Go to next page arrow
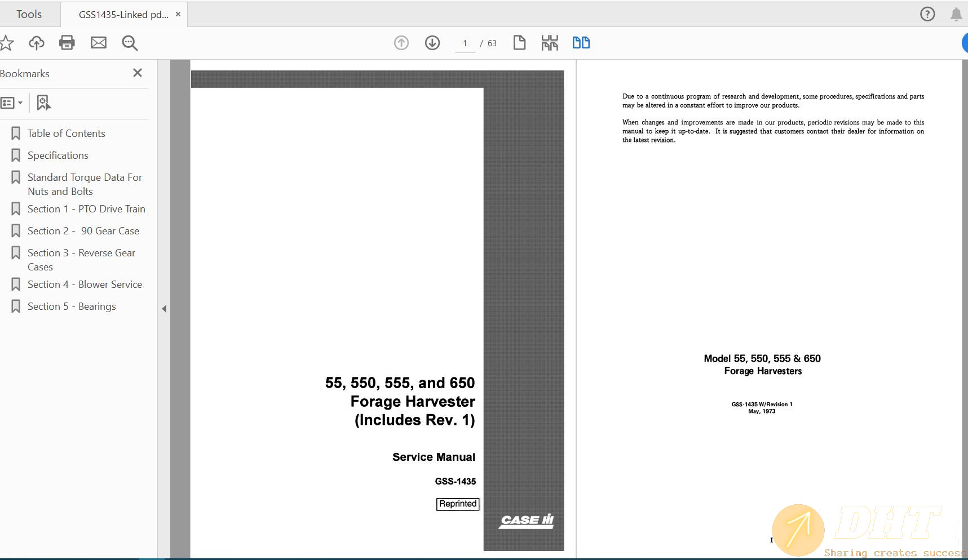968x560 pixels. [432, 43]
